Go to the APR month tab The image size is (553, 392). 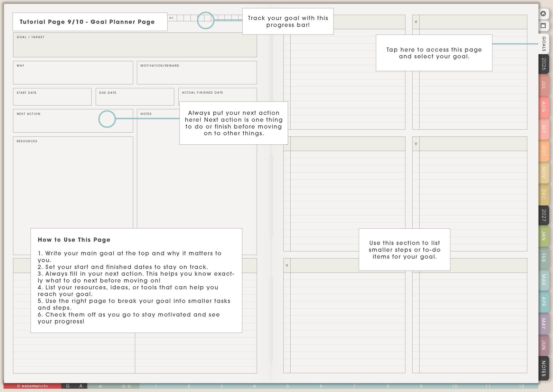(x=544, y=302)
